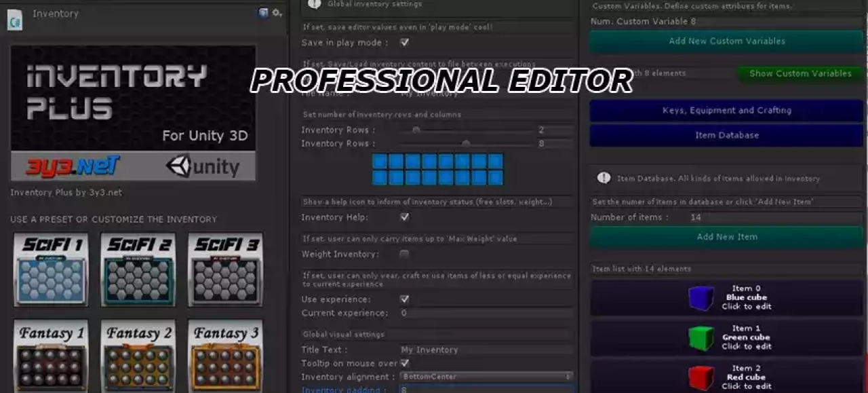
Task: Click the Global inventory settings info icon
Action: pos(314,4)
